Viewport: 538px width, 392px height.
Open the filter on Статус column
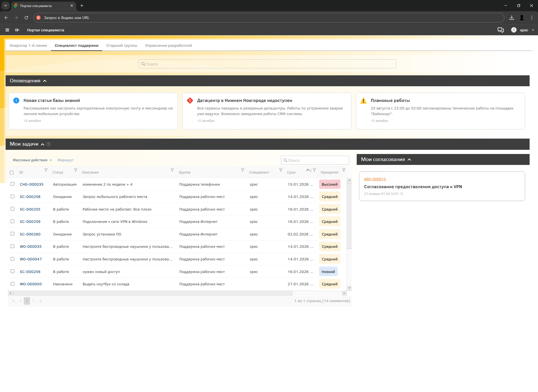click(76, 170)
